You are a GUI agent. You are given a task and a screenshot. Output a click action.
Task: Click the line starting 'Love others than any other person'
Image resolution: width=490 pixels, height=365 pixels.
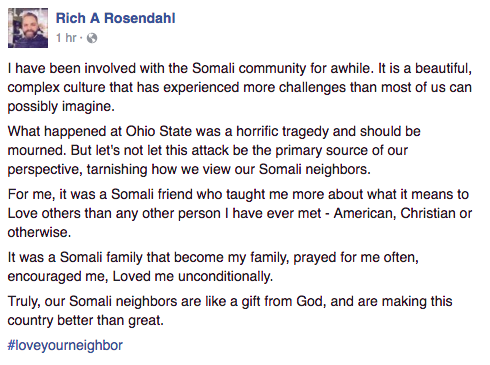coord(240,213)
